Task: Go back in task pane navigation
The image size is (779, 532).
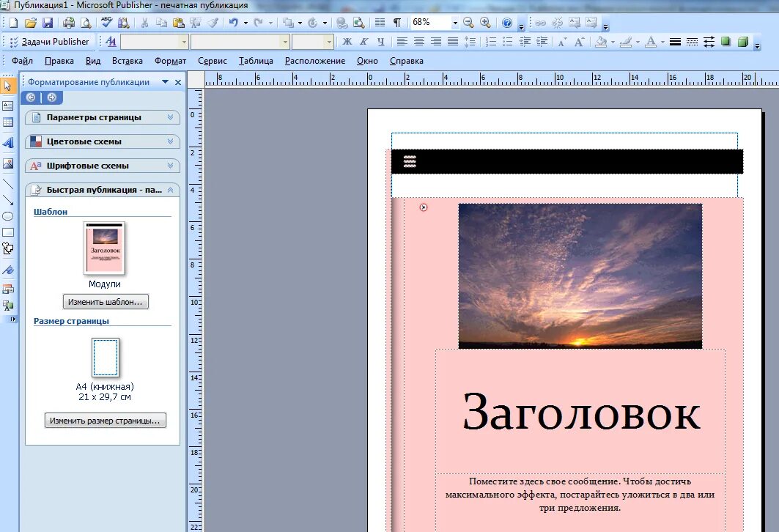Action: 31,97
